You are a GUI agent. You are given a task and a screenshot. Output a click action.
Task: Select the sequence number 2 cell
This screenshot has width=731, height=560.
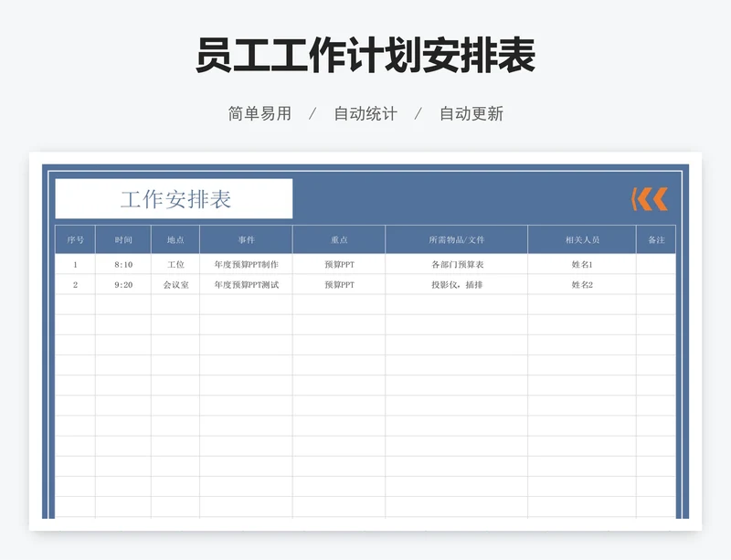point(75,284)
